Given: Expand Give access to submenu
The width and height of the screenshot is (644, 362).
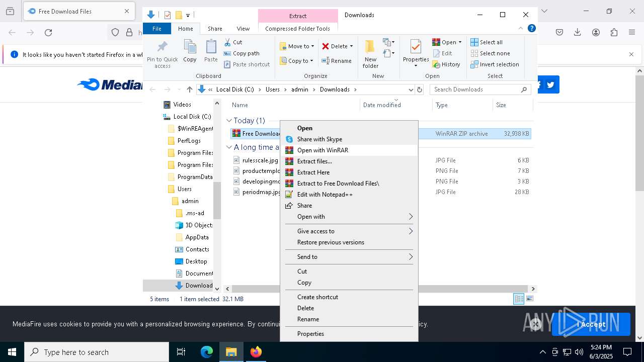Looking at the screenshot, I should 349,231.
